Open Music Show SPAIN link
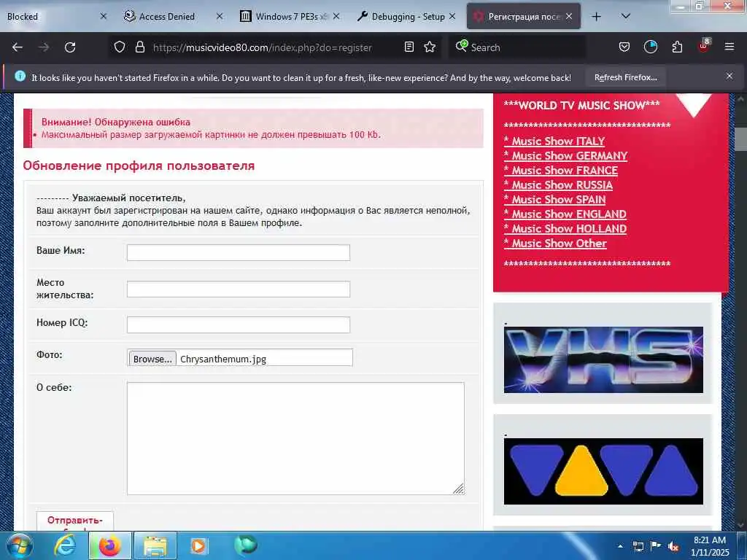The width and height of the screenshot is (747, 560). pos(555,200)
